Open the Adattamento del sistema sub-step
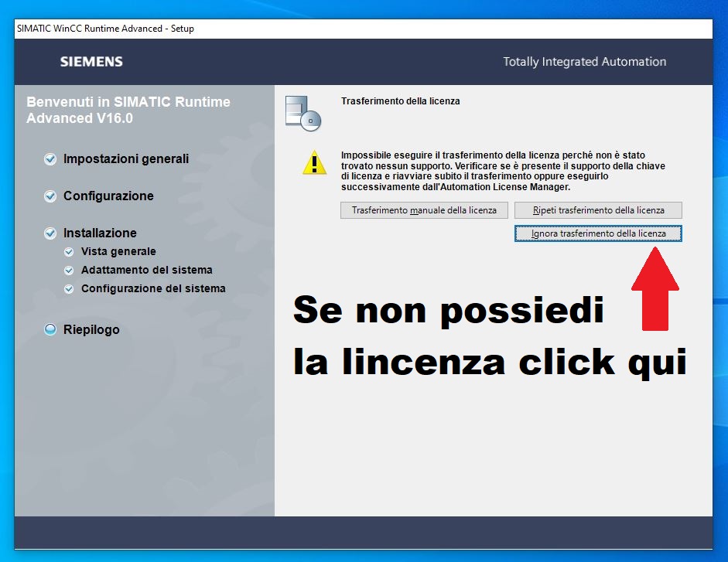The image size is (728, 562). tap(147, 270)
